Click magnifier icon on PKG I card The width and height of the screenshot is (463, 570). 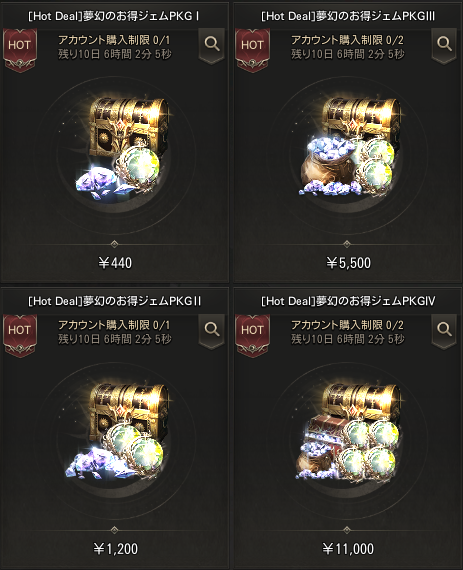212,46
